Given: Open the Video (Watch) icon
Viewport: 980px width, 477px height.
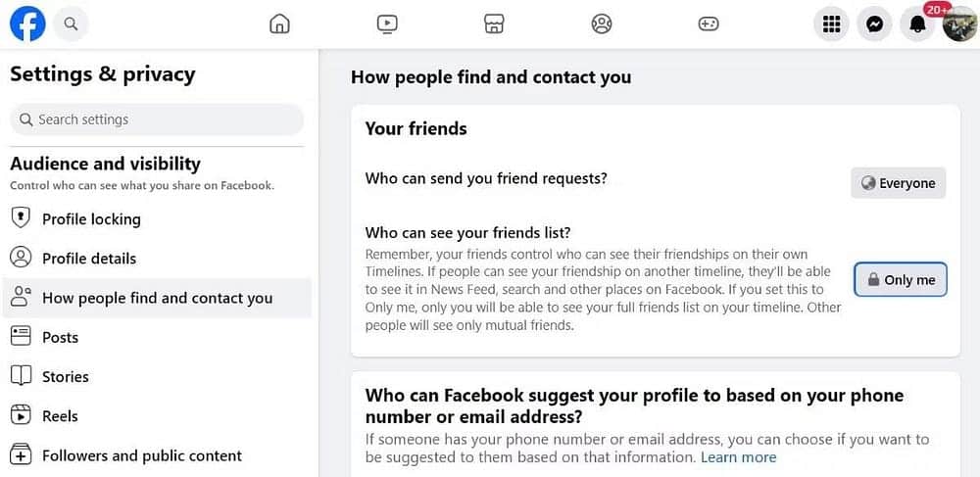Looking at the screenshot, I should pyautogui.click(x=387, y=24).
